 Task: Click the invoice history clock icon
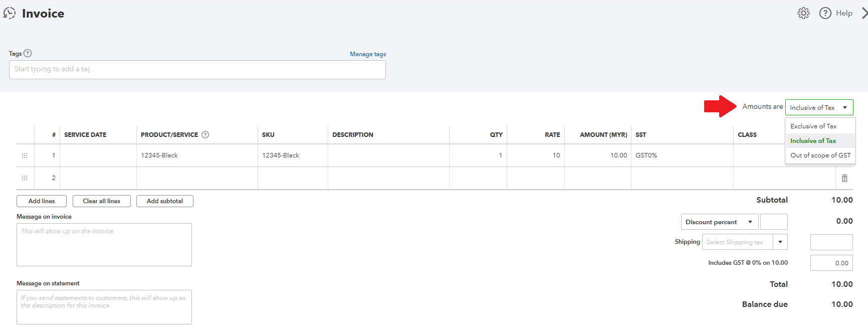click(x=10, y=13)
